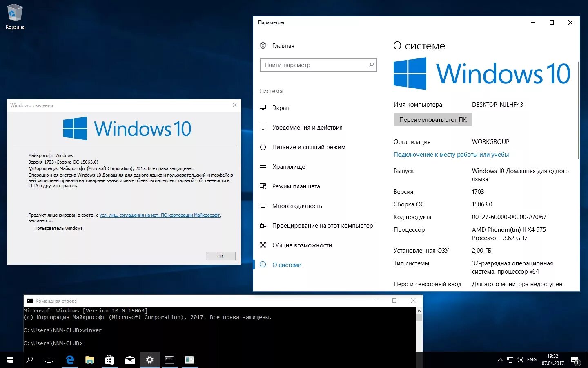
Task: Click the Settings page vertical scrollbar
Action: (x=579, y=110)
